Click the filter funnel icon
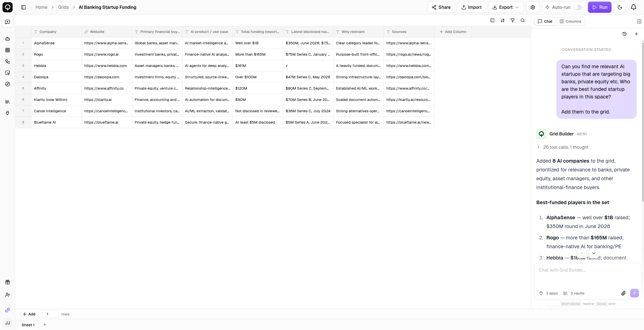 [513, 20]
